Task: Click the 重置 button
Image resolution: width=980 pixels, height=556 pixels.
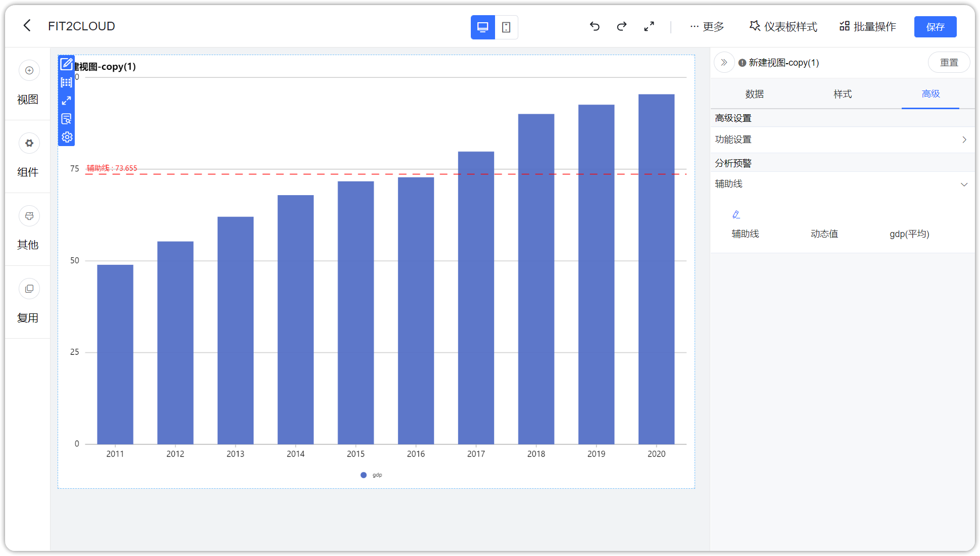Action: (x=949, y=62)
